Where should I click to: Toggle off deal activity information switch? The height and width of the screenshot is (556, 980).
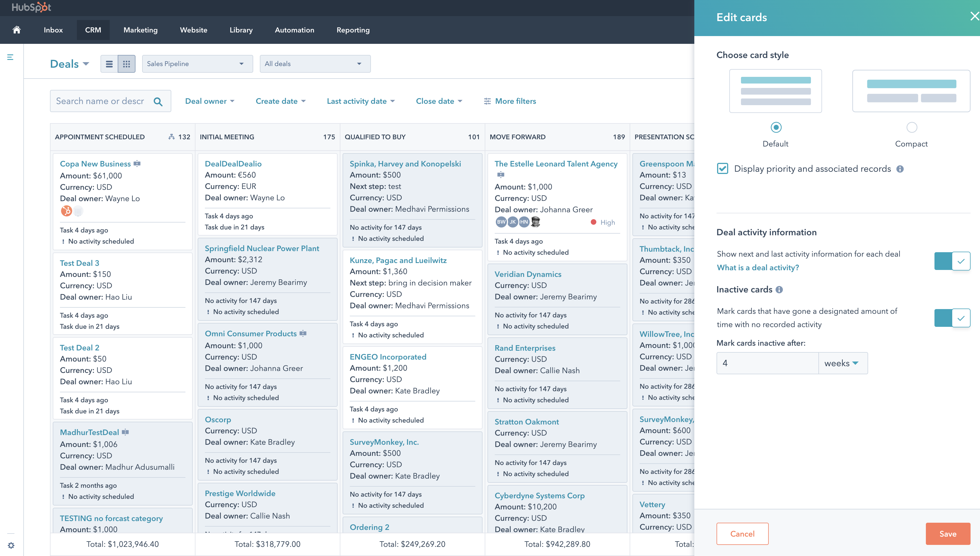click(x=952, y=261)
